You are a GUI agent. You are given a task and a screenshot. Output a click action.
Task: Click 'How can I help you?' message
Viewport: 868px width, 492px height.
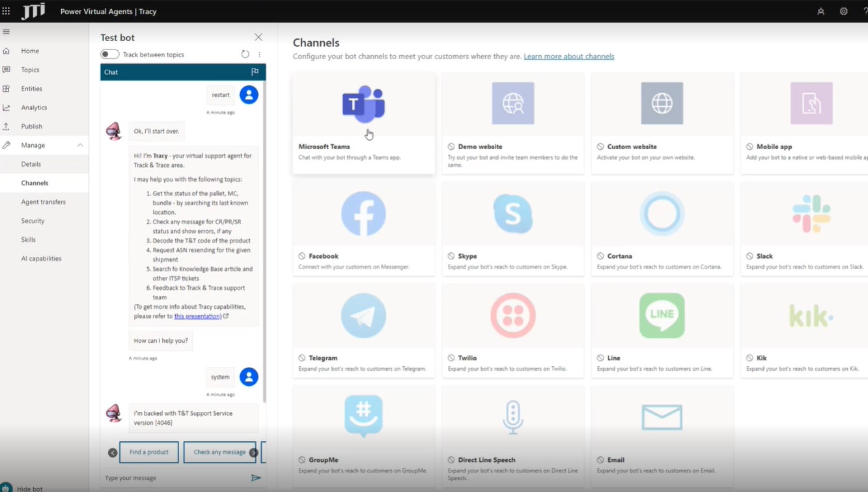click(x=161, y=341)
